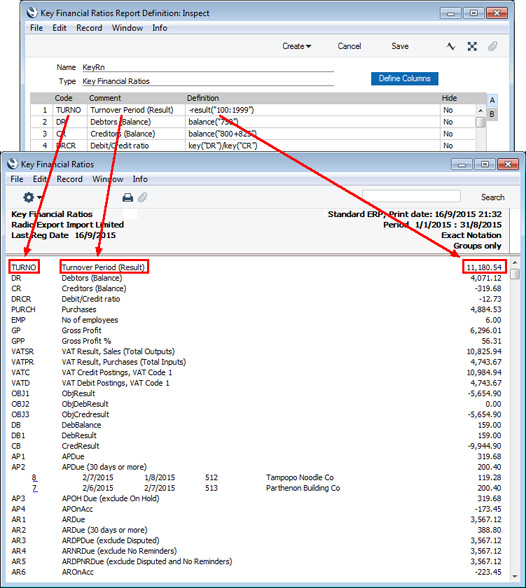The image size is (526, 588).
Task: Click definition cell key("DR")/key("CR")
Action: (x=313, y=146)
